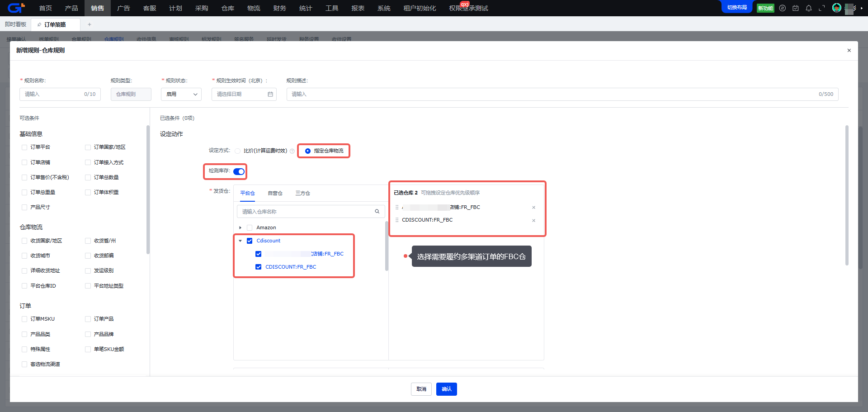Image resolution: width=868 pixels, height=412 pixels.
Task: Open the notification bell
Action: pyautogui.click(x=809, y=8)
